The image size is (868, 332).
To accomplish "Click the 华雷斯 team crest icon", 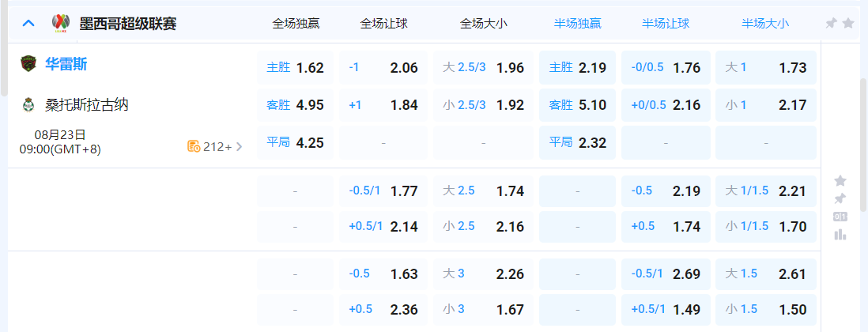I will pyautogui.click(x=28, y=64).
